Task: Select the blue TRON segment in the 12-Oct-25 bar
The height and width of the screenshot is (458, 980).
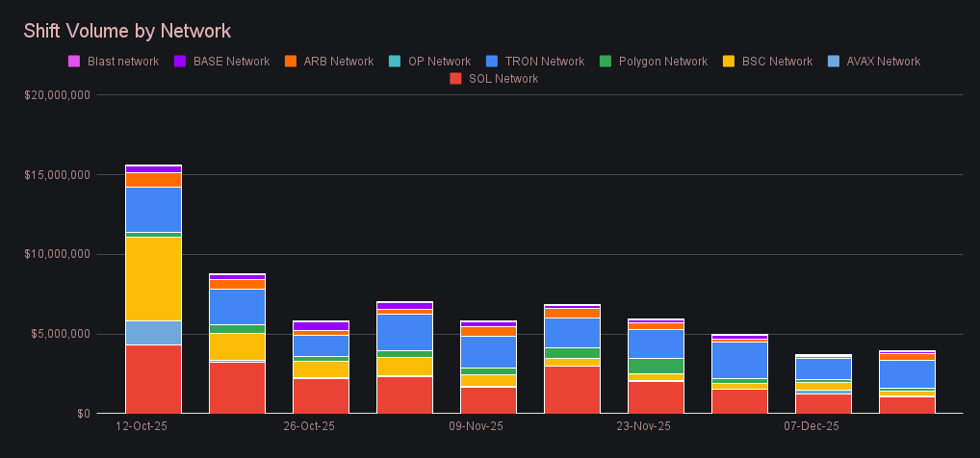Action: [153, 209]
